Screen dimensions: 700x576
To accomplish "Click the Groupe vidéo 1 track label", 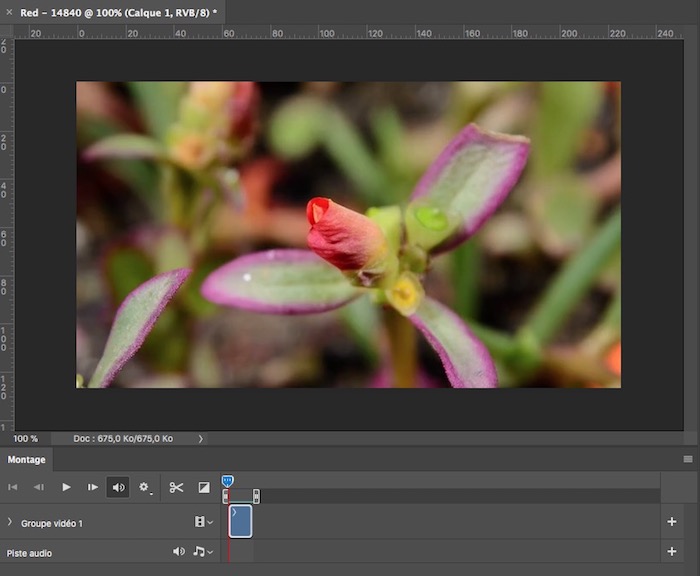I will coord(52,523).
